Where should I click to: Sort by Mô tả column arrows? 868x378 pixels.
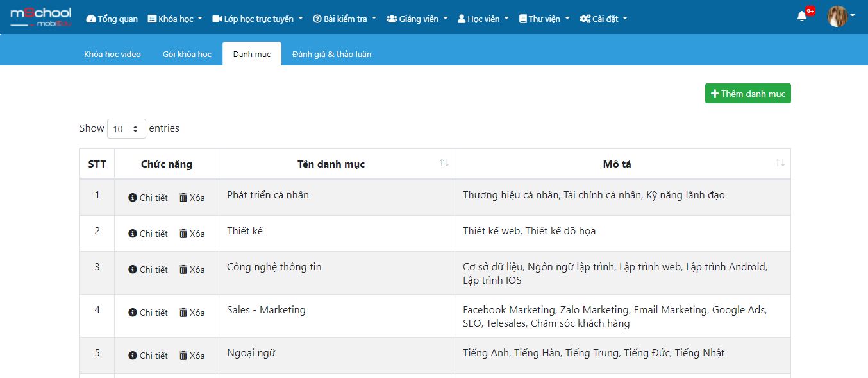780,163
